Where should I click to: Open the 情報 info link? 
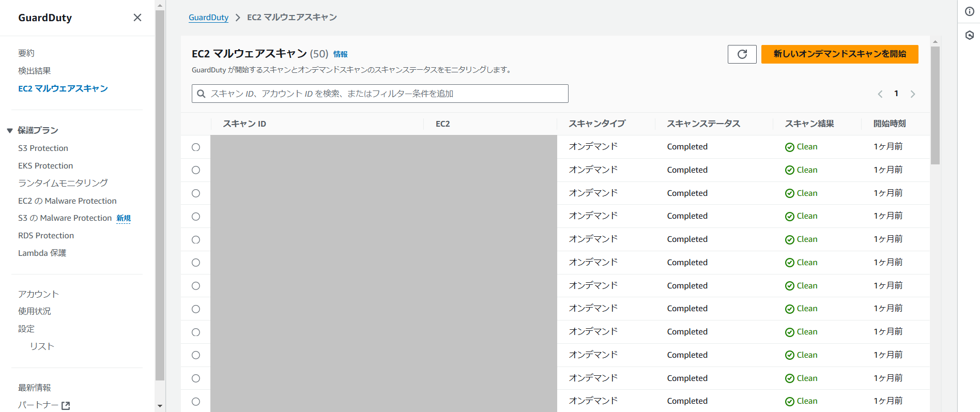[x=340, y=54]
